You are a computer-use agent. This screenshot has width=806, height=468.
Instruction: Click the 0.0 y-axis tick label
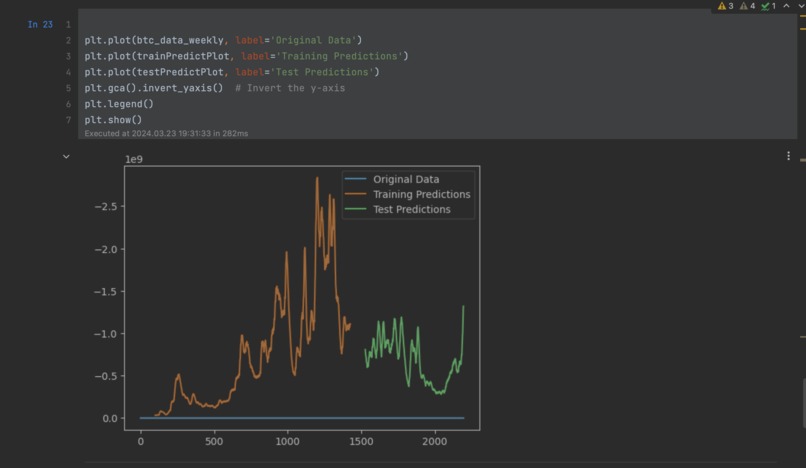pos(110,419)
